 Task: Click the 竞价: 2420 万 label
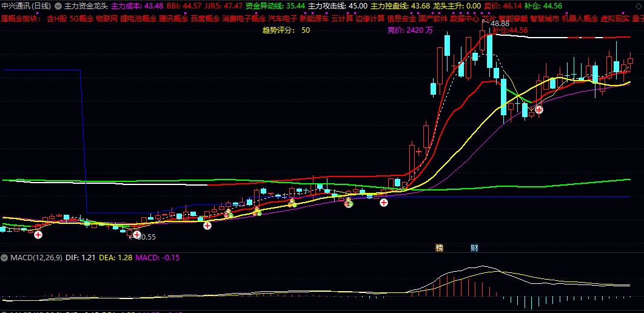click(x=410, y=30)
